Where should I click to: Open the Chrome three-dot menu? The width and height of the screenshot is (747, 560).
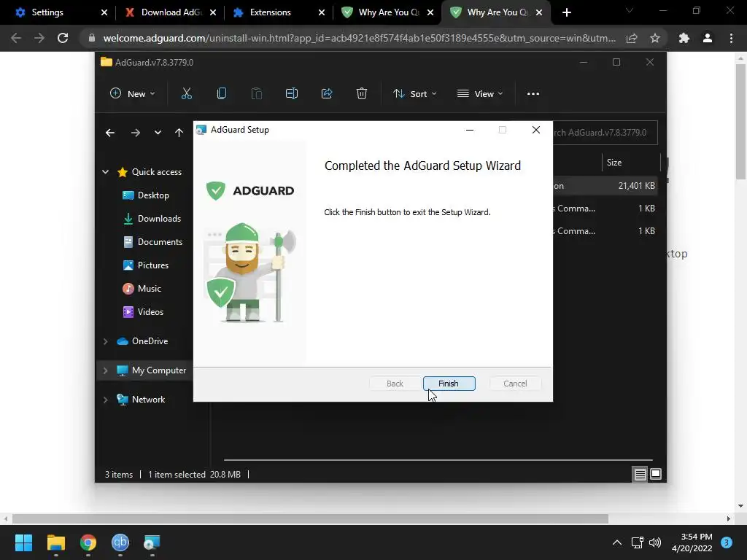[731, 38]
